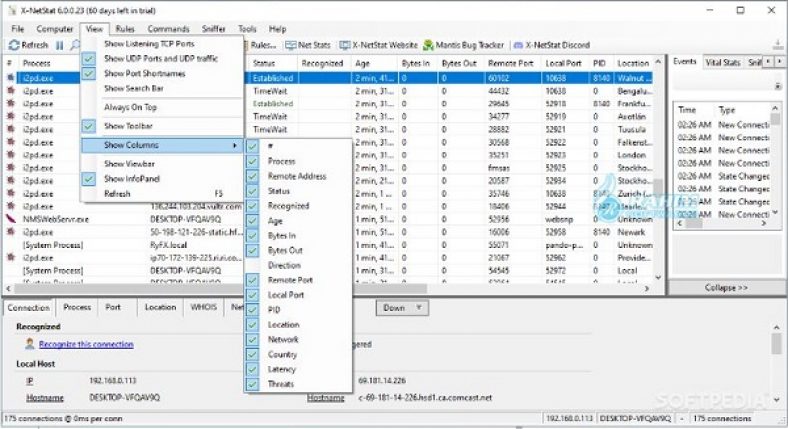Open the X-NetStat Discord toolbar link
The image size is (788, 429).
(x=551, y=45)
